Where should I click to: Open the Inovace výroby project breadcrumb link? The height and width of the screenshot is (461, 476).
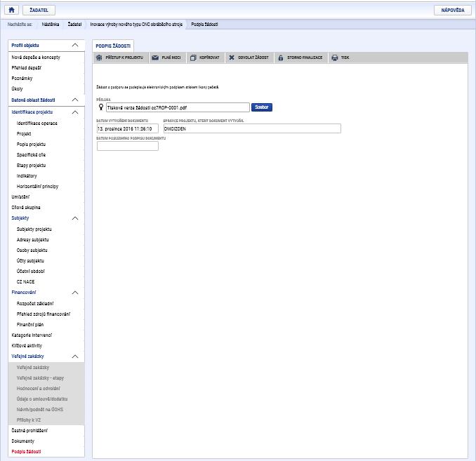[136, 25]
